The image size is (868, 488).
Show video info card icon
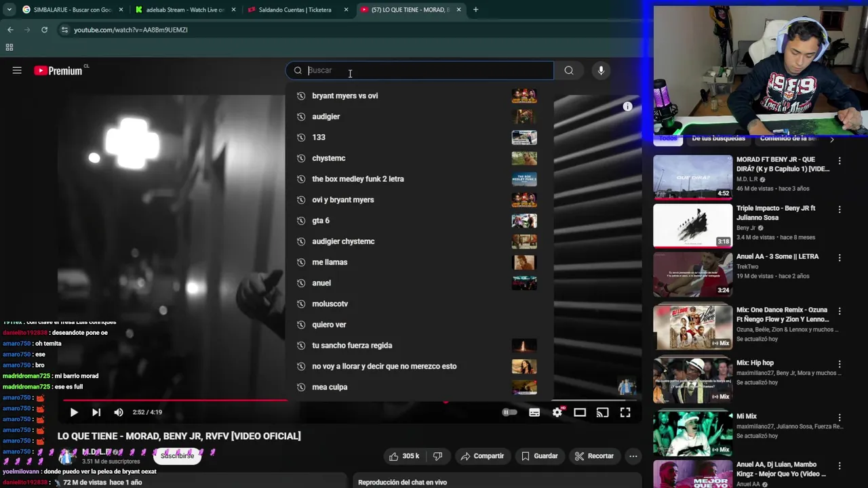[628, 106]
